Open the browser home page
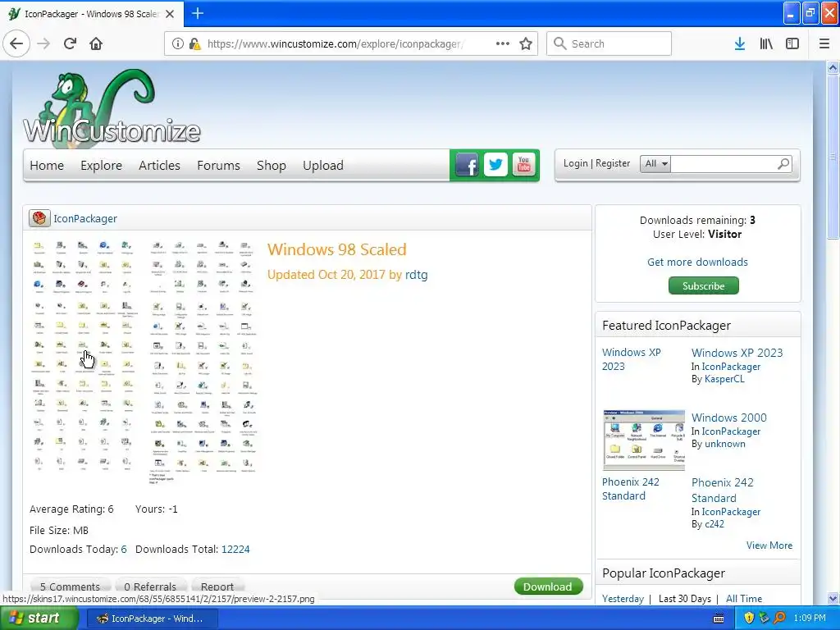The image size is (840, 630). [96, 43]
